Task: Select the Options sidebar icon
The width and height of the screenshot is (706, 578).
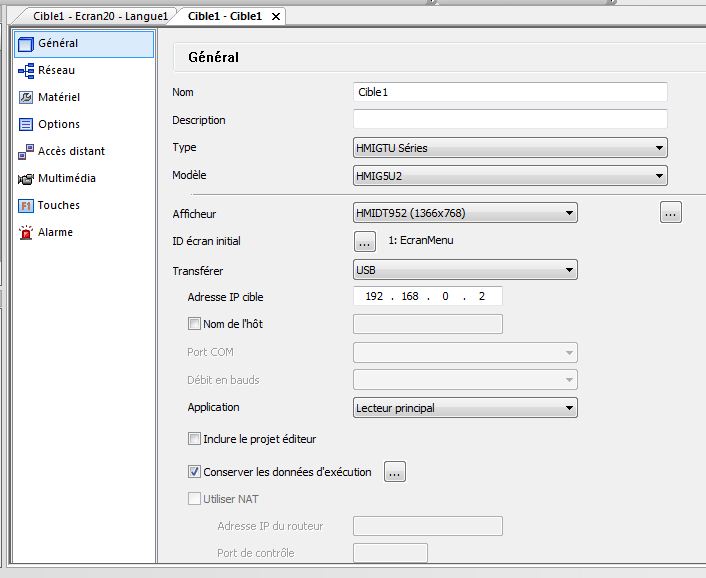Action: tap(27, 125)
